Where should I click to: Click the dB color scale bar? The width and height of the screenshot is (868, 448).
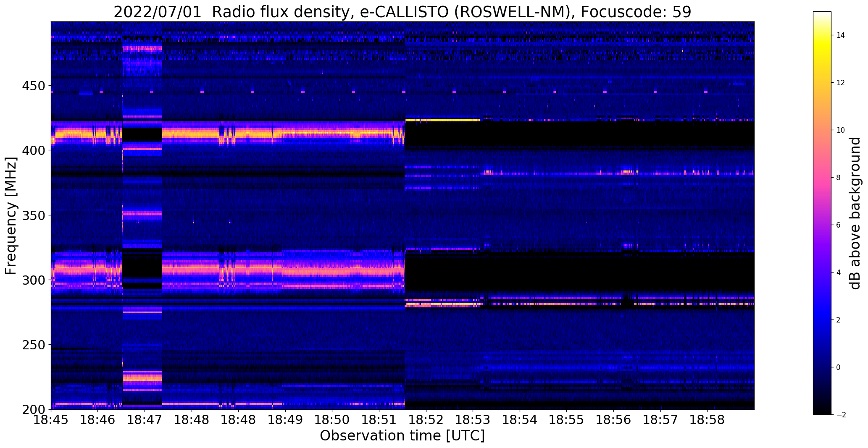[x=822, y=213]
